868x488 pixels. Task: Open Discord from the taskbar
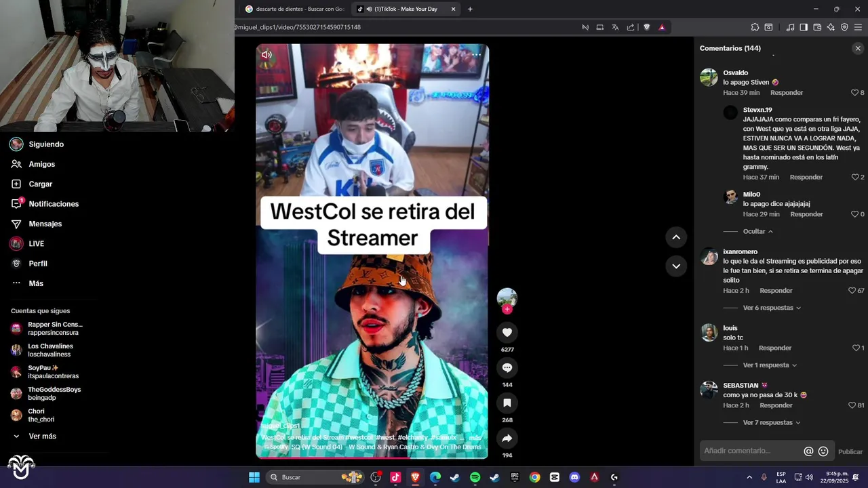click(574, 477)
